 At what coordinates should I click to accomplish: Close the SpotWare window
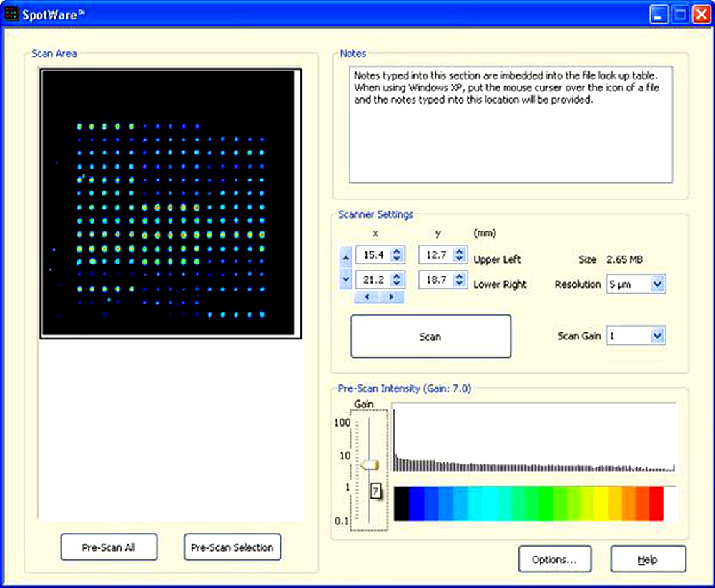coord(701,14)
